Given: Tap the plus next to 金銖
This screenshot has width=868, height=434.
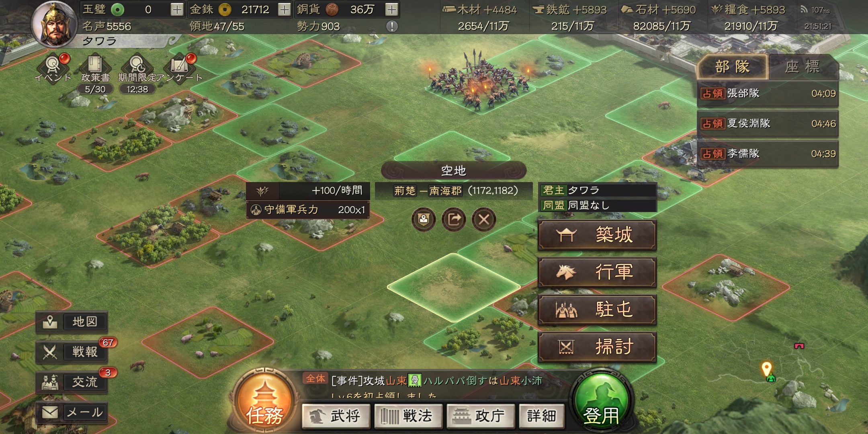Looking at the screenshot, I should pyautogui.click(x=284, y=9).
